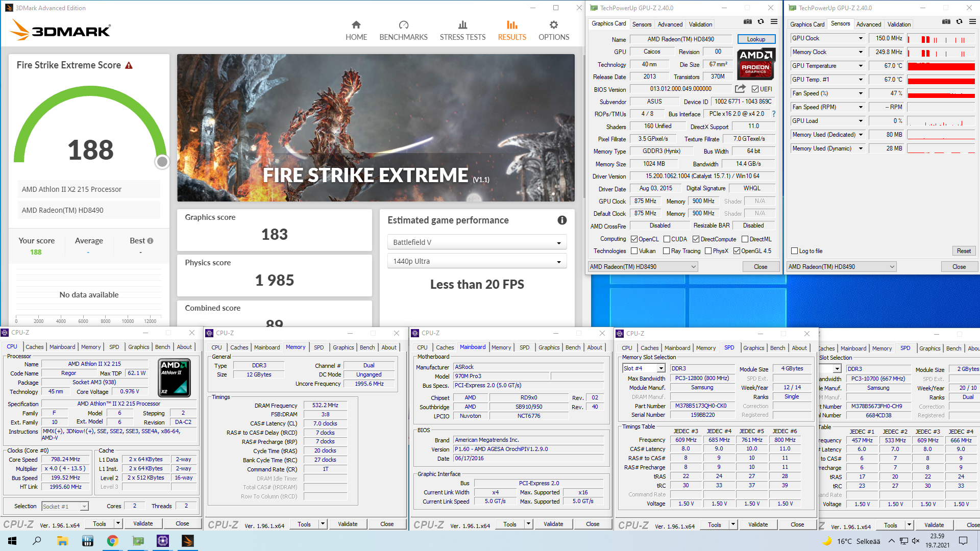Open the Battlefield V game dropdown
Screen dimensions: 980x551
477,242
